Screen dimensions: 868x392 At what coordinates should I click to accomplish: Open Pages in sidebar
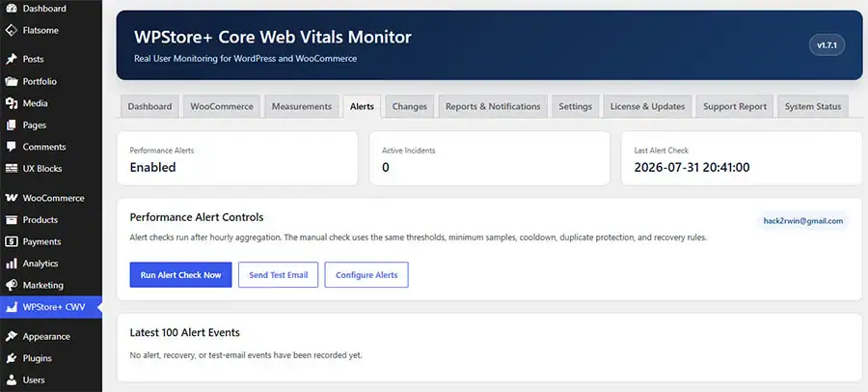click(x=51, y=125)
